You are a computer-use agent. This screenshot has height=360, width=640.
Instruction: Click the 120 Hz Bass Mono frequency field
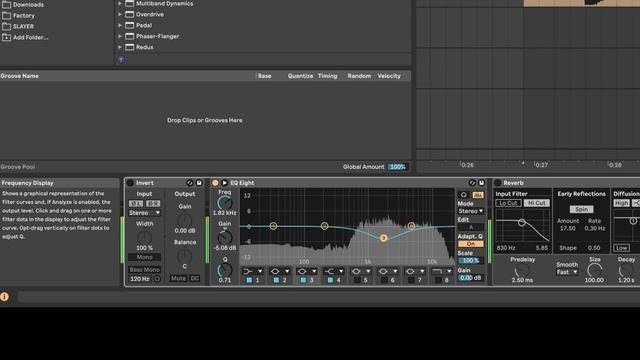click(x=140, y=279)
